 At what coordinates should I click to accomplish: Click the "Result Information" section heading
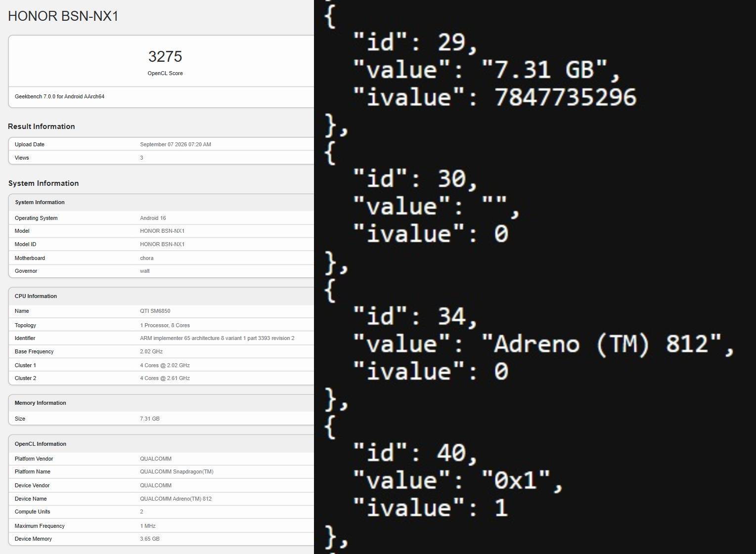point(42,127)
